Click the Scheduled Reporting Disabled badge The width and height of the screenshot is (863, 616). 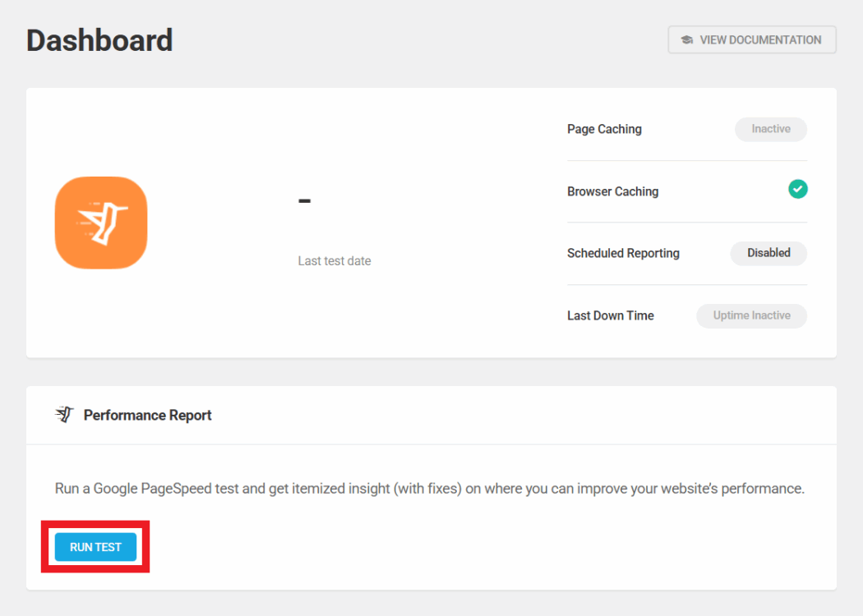click(x=768, y=253)
